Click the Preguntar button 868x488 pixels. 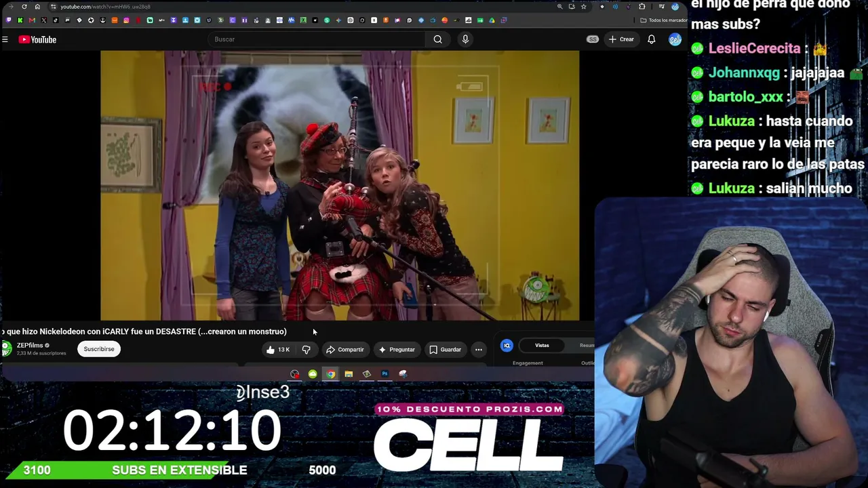pos(397,350)
